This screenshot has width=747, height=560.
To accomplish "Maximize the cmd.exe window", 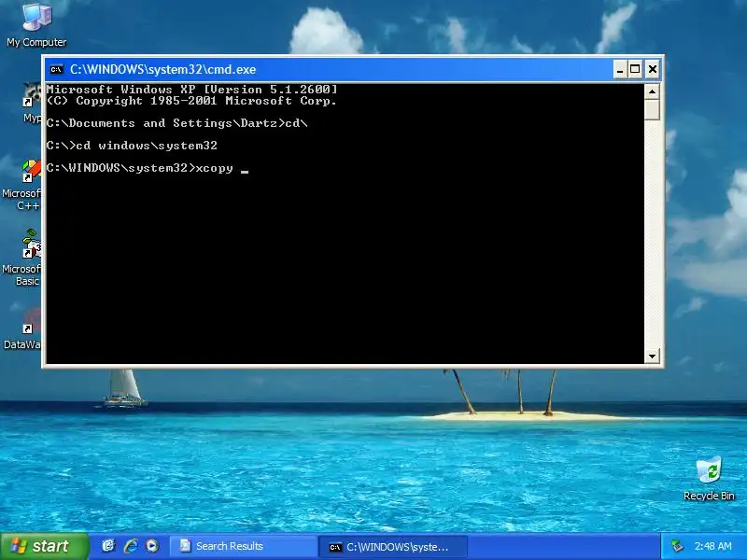I will [x=636, y=69].
